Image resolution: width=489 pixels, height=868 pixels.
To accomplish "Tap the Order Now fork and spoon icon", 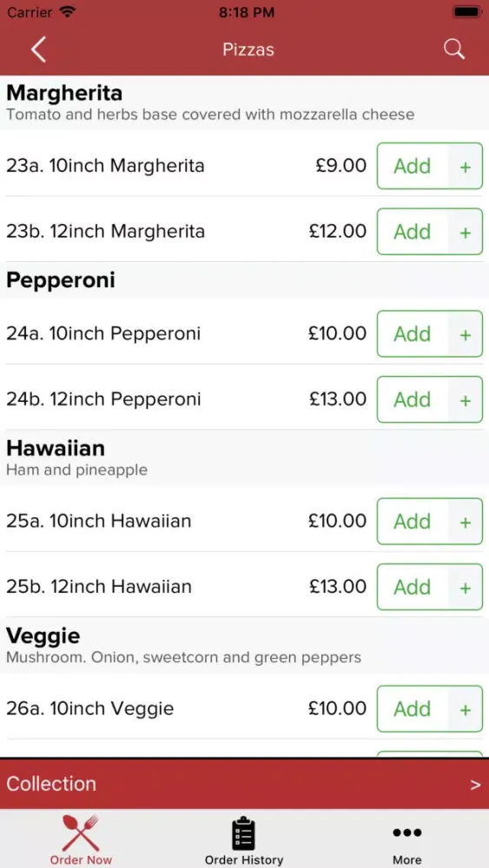I will tap(81, 832).
